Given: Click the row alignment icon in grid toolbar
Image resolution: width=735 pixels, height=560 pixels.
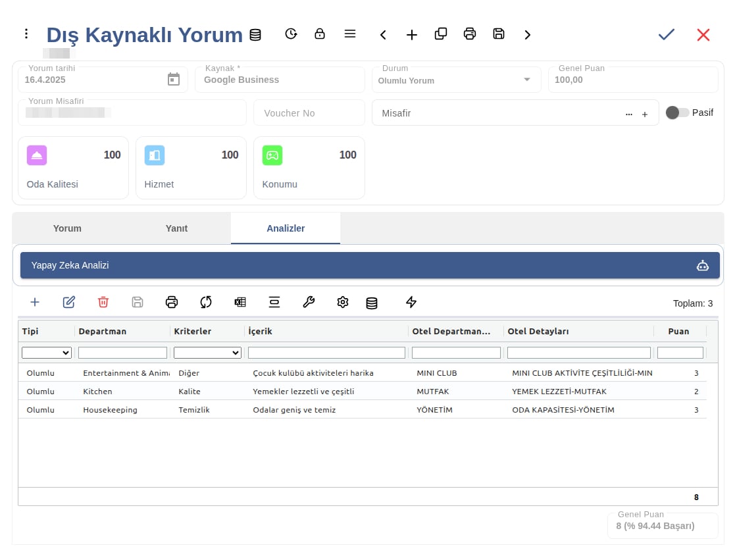Looking at the screenshot, I should (274, 302).
